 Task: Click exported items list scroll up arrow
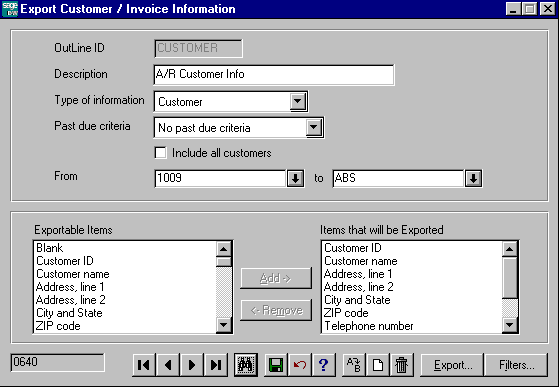tap(509, 249)
